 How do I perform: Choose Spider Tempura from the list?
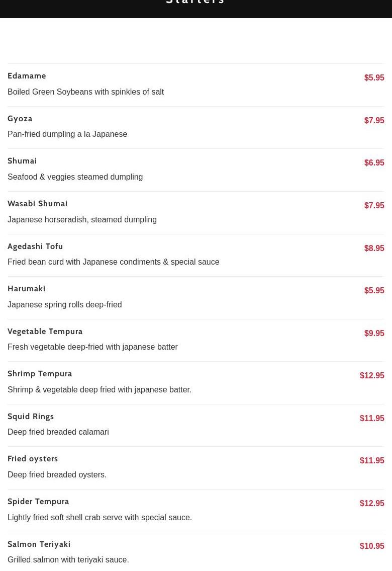pos(38,502)
